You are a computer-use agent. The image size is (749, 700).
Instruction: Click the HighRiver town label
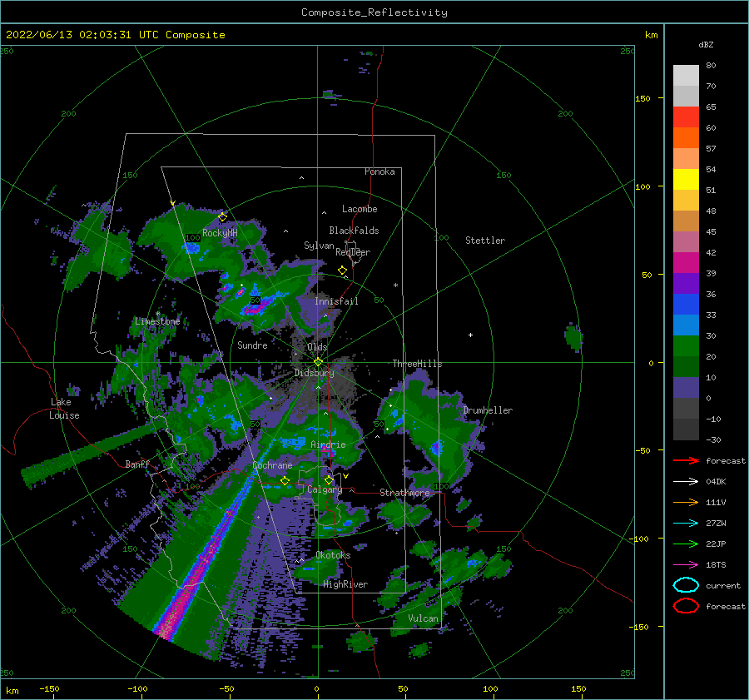pos(345,584)
